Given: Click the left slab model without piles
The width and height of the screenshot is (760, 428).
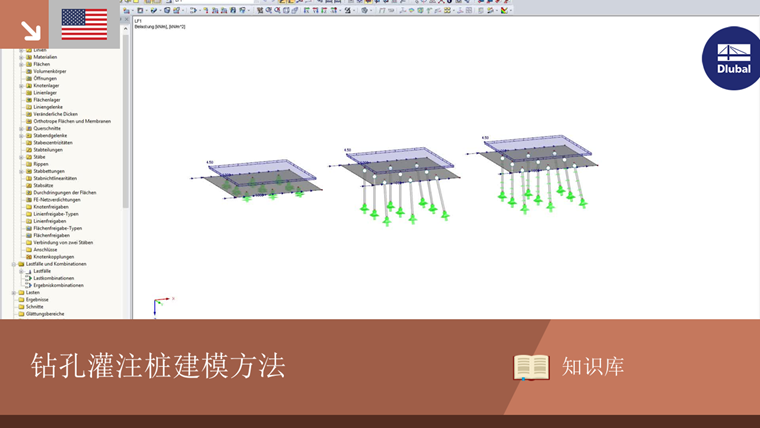Looking at the screenshot, I should pyautogui.click(x=257, y=181).
